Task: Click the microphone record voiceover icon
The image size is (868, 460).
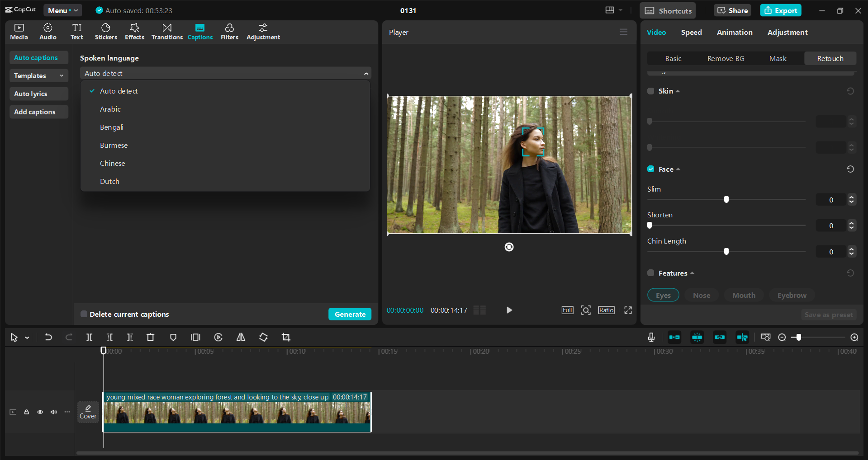Action: (651, 337)
